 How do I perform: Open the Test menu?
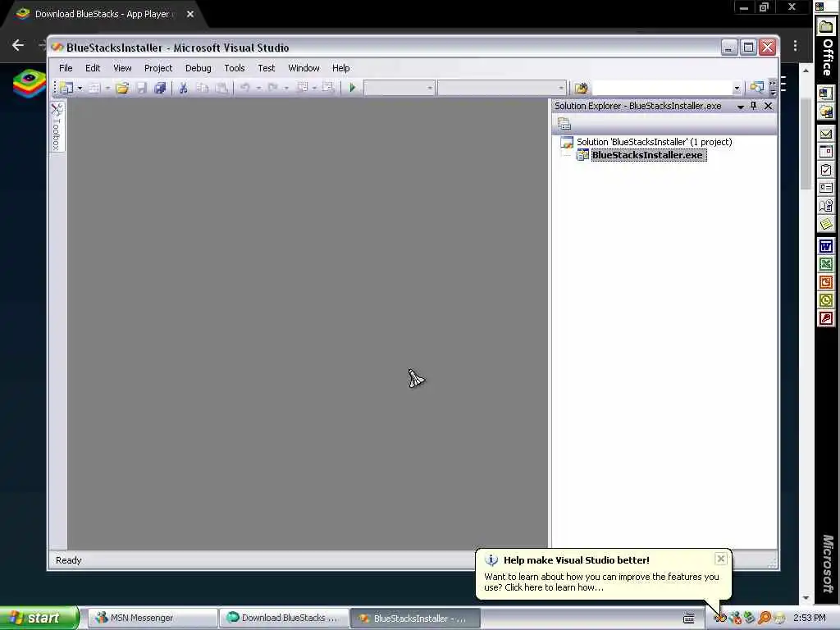pyautogui.click(x=267, y=68)
